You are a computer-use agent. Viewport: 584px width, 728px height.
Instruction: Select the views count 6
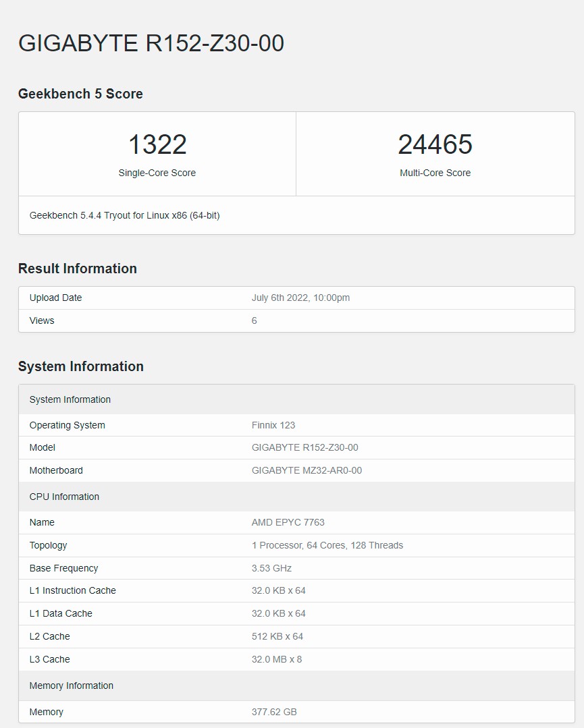254,320
